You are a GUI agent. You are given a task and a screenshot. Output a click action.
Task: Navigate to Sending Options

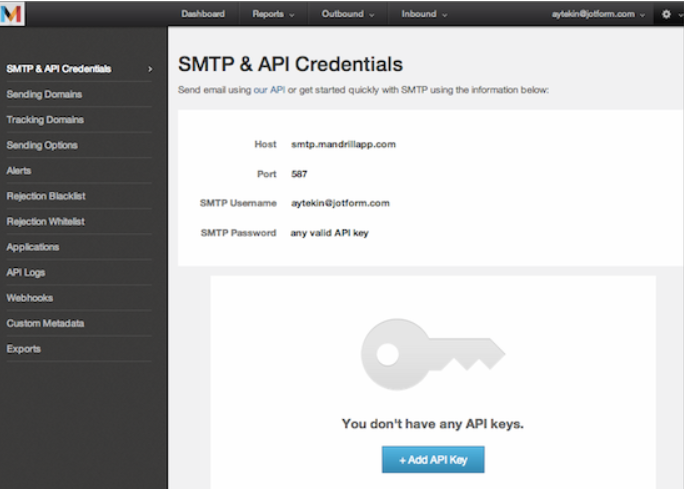(42, 145)
